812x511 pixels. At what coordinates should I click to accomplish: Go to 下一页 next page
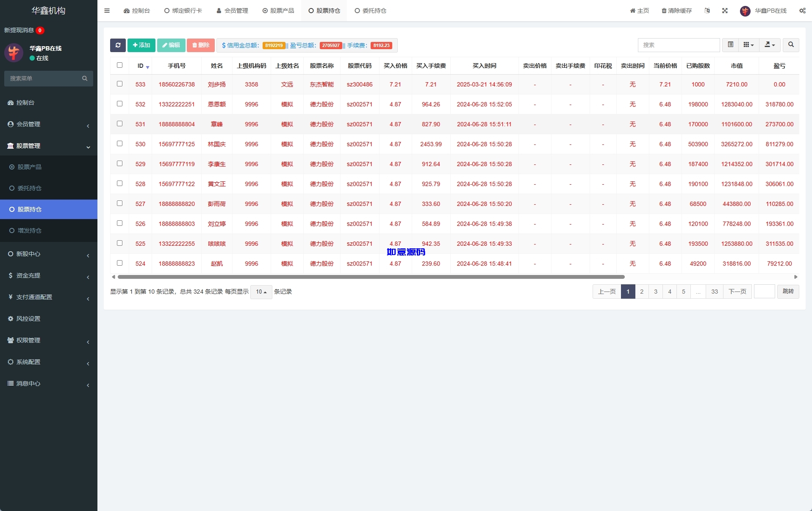(x=737, y=292)
